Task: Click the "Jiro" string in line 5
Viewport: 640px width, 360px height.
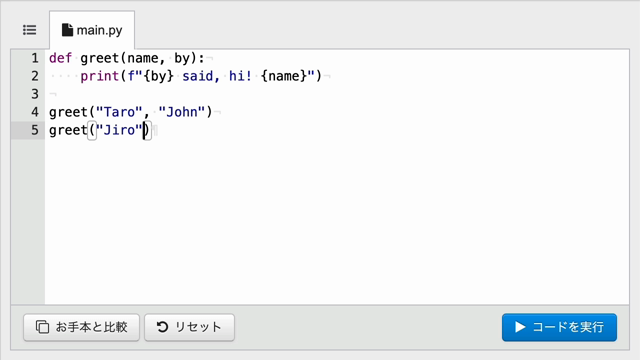Action: point(119,130)
